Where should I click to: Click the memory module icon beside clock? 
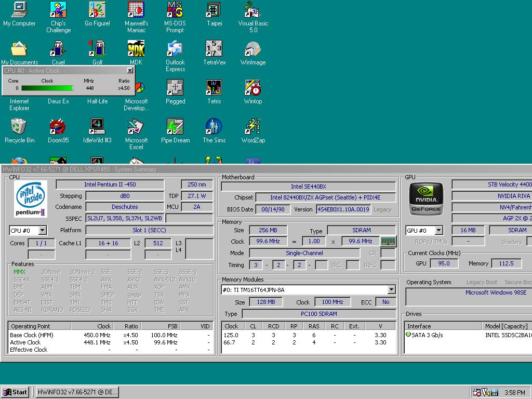pos(388,241)
